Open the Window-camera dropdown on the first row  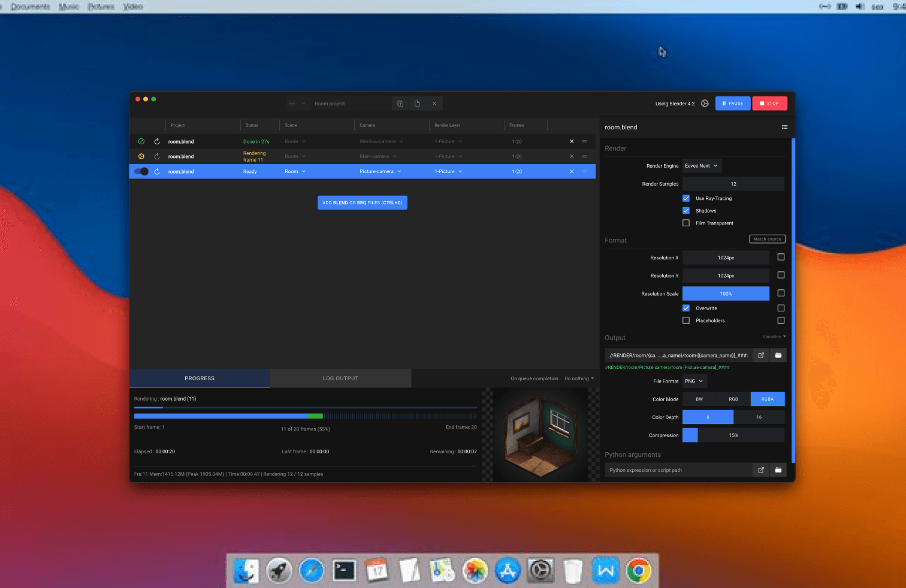coord(382,141)
